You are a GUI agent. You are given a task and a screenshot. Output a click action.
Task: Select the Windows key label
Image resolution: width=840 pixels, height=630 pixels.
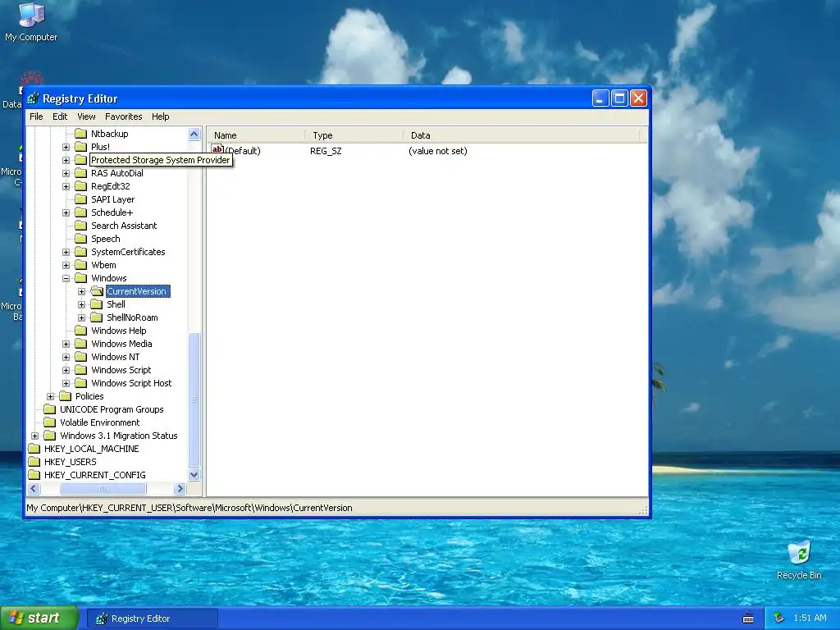(109, 278)
